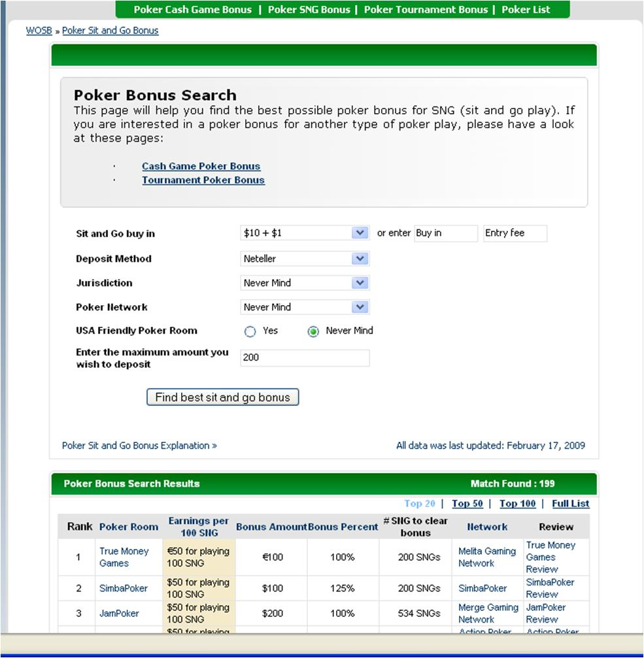Open the Poker List menu item
The width and height of the screenshot is (644, 658).
[x=526, y=10]
